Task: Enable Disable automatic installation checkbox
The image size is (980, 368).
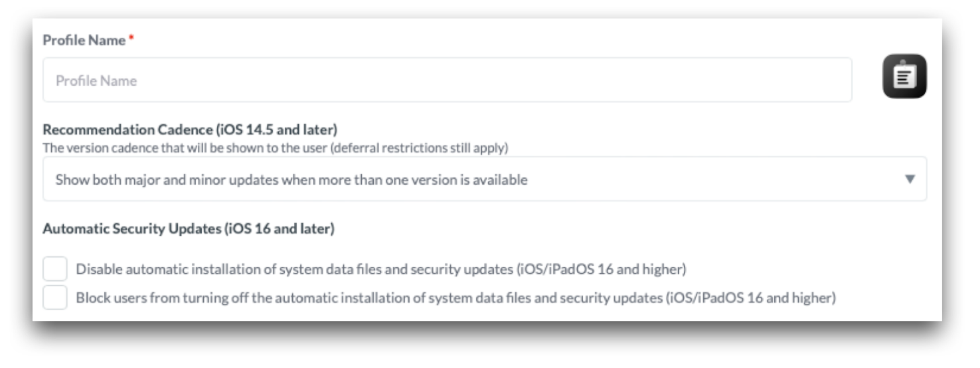Action: 55,269
